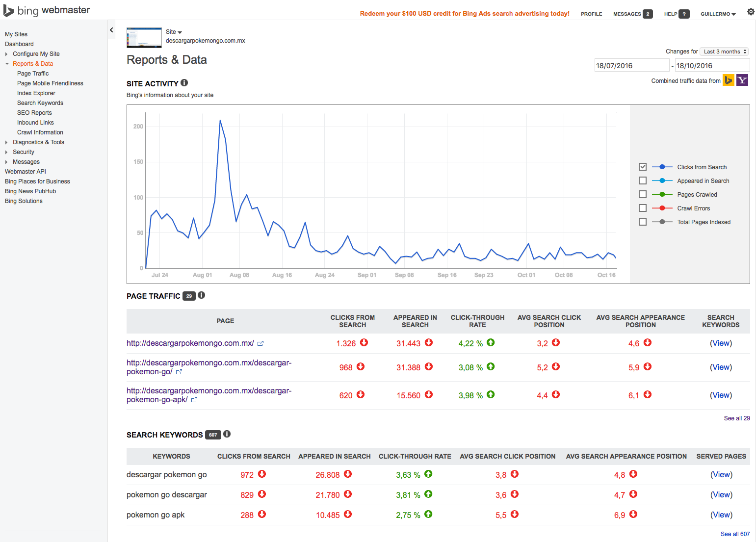756x542 pixels.
Task: Open Webmaster API link
Action: pyautogui.click(x=26, y=172)
